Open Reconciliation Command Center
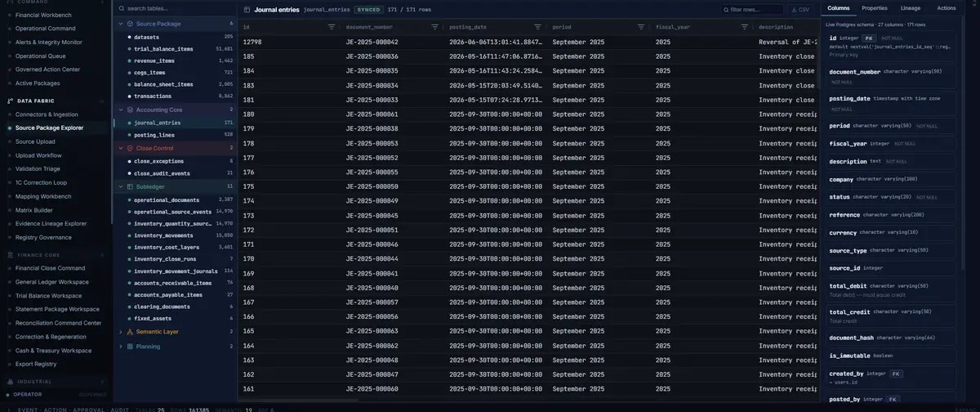 click(58, 323)
